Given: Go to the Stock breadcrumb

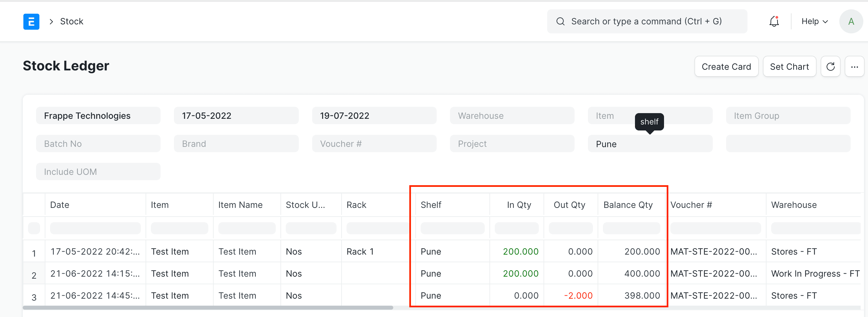Looking at the screenshot, I should point(71,21).
